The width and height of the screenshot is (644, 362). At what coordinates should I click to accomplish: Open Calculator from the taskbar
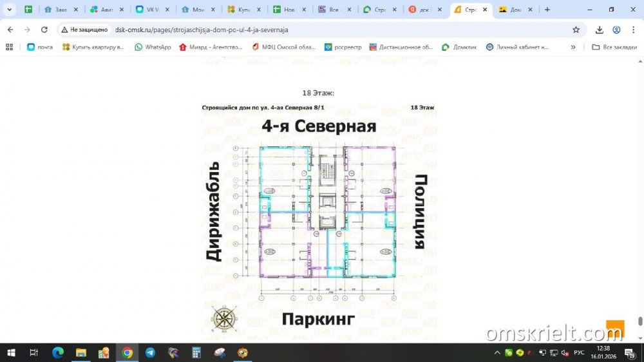(196, 352)
